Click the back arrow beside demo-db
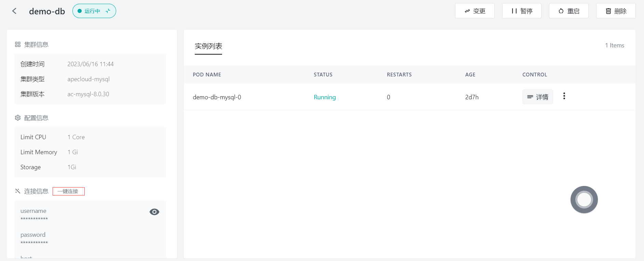The height and width of the screenshot is (261, 644). coord(14,11)
